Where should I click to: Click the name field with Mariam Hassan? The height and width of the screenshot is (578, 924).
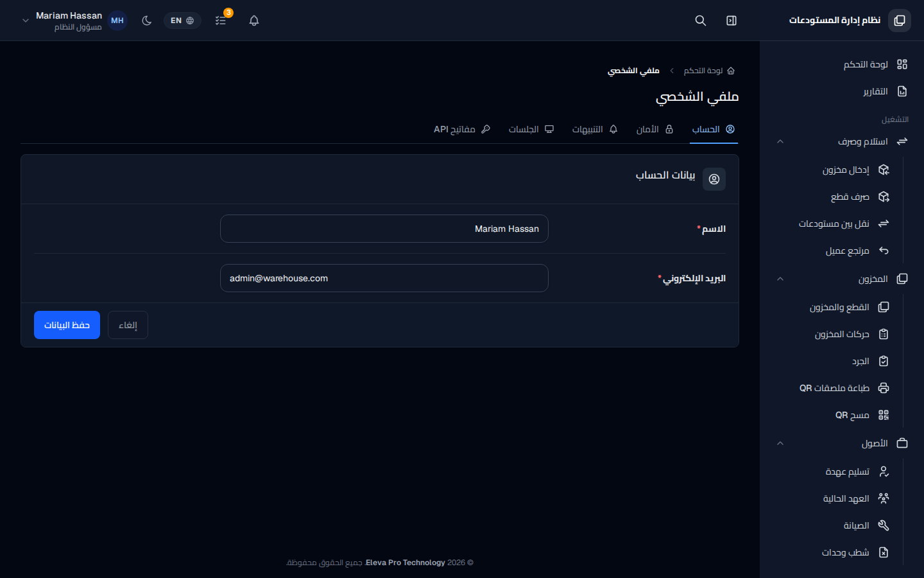click(x=384, y=229)
